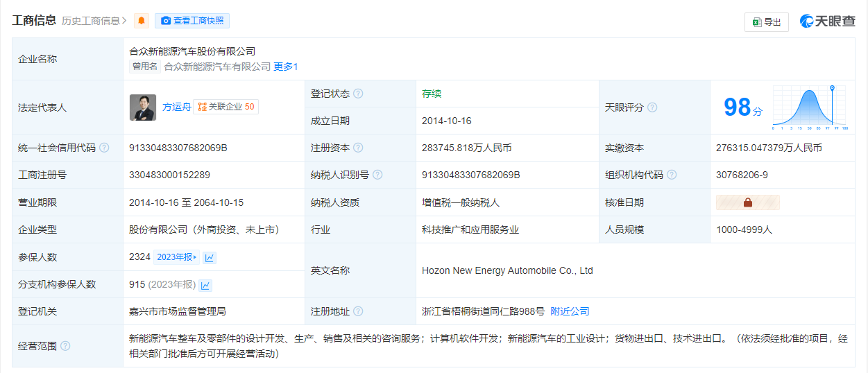Open trend chart icon beside 2324

tap(210, 257)
